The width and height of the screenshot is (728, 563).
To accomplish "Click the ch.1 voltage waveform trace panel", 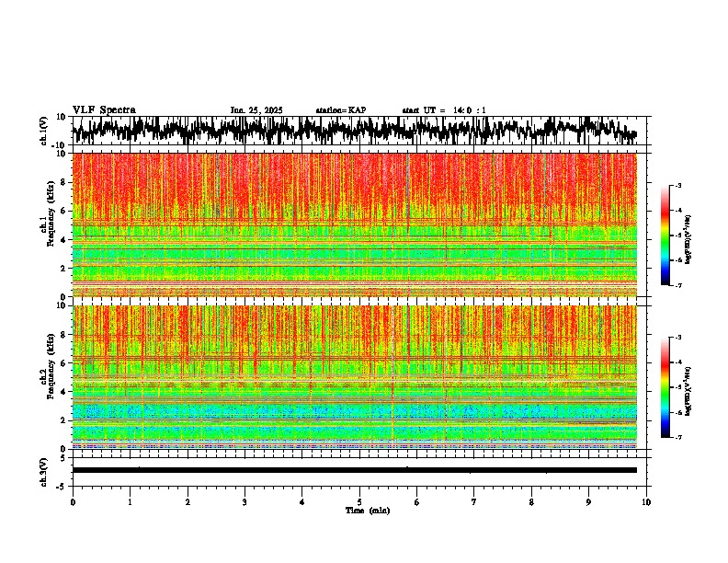I will (x=359, y=131).
